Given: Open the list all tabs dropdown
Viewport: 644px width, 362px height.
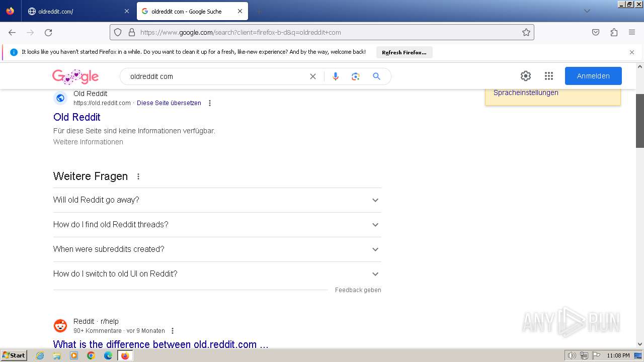Looking at the screenshot, I should coord(587,11).
